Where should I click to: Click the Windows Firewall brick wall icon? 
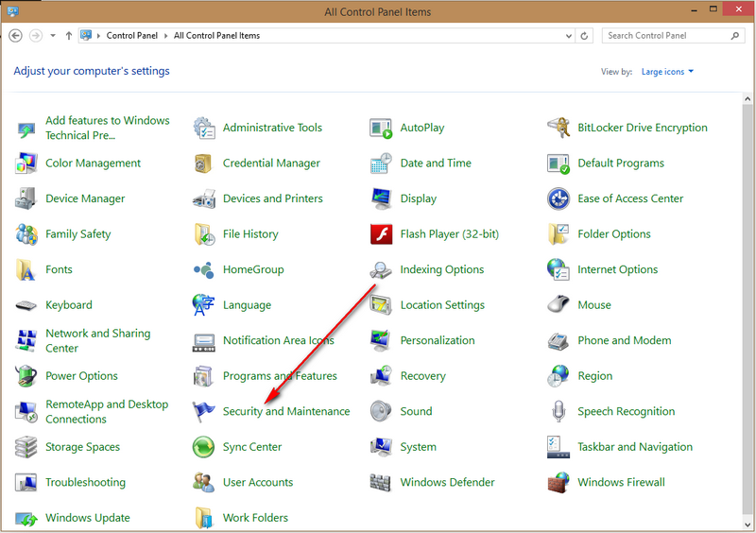point(558,483)
